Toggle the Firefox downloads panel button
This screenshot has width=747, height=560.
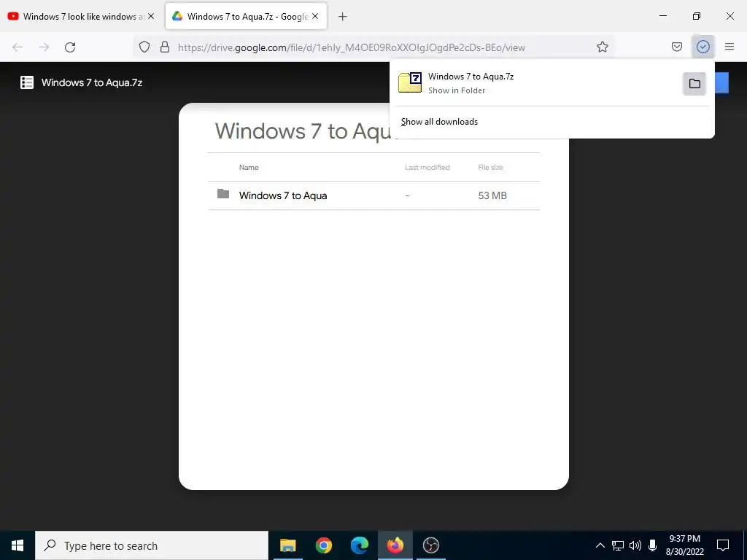(703, 47)
